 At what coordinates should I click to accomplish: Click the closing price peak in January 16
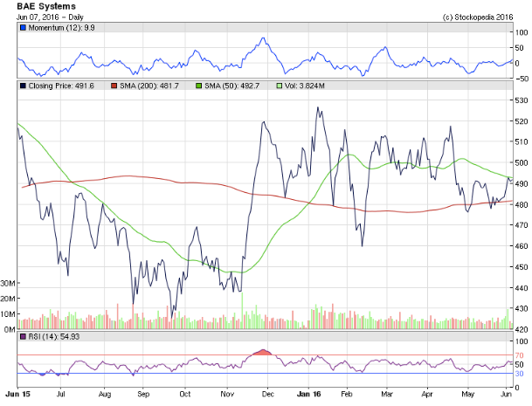point(318,108)
